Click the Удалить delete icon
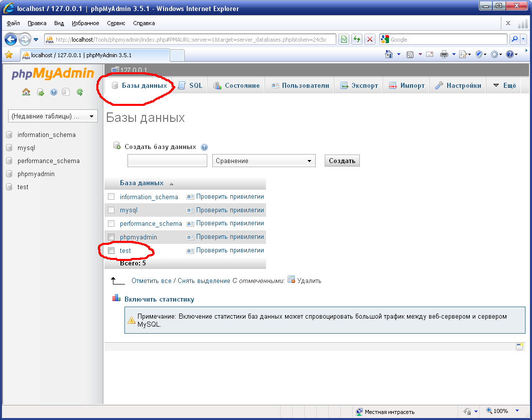 291,279
